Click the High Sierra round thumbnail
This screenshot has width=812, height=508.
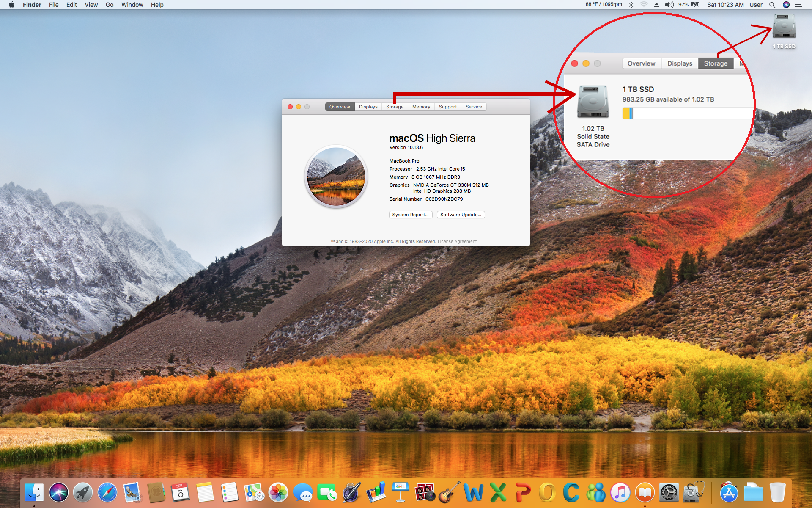pyautogui.click(x=336, y=177)
